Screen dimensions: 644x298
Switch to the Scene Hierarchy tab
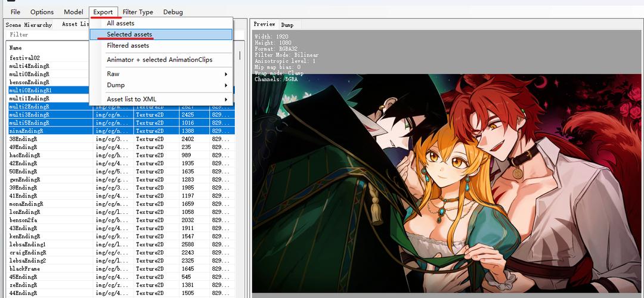coord(29,24)
